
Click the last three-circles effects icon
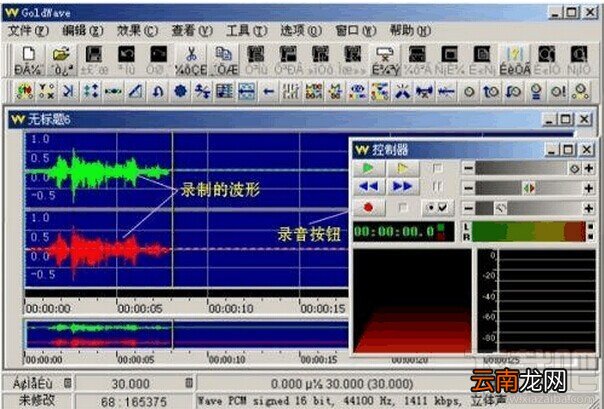tap(580, 92)
